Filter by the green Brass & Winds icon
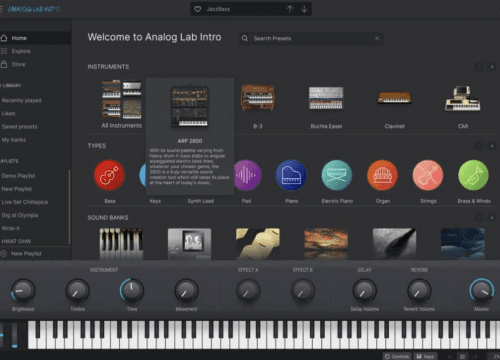This screenshot has width=500, height=360. (x=473, y=175)
